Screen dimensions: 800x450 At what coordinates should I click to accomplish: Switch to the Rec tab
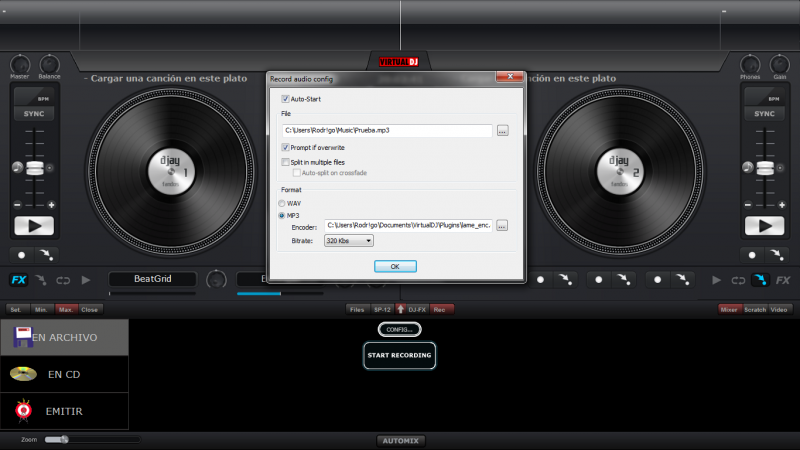pos(440,310)
